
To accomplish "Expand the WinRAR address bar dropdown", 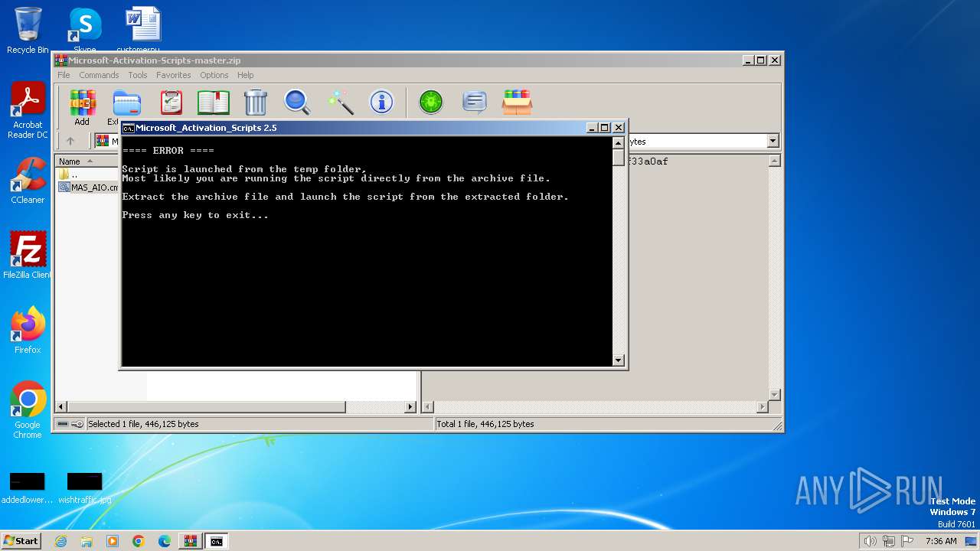I will 773,141.
